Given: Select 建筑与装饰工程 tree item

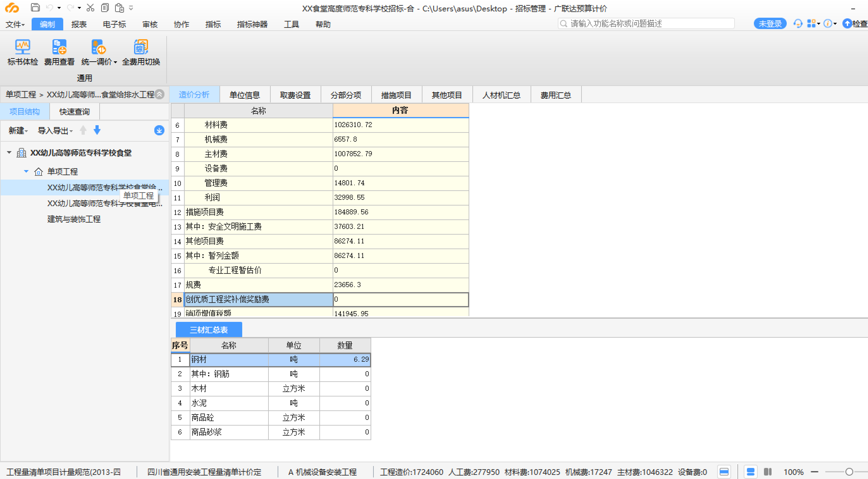Looking at the screenshot, I should click(x=74, y=219).
